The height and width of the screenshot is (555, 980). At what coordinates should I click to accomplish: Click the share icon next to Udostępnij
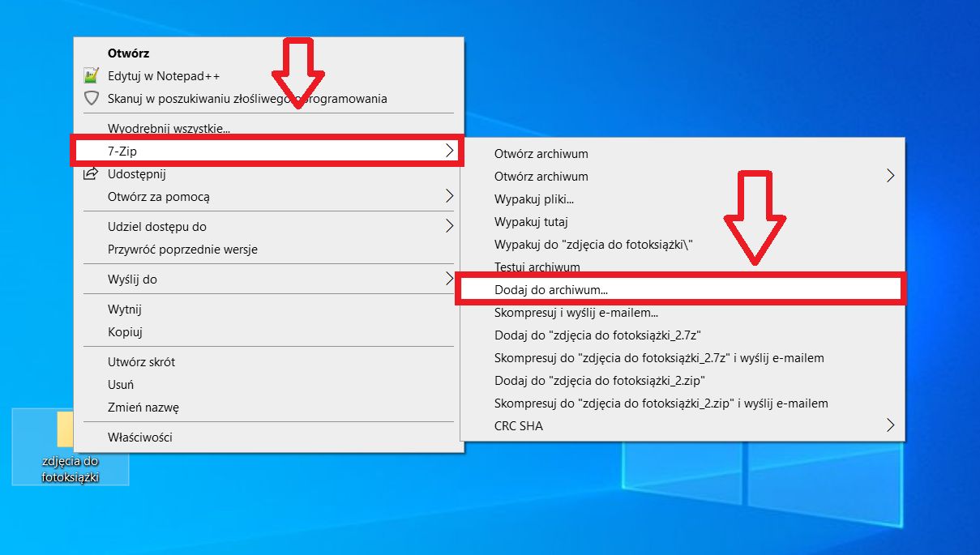click(91, 173)
